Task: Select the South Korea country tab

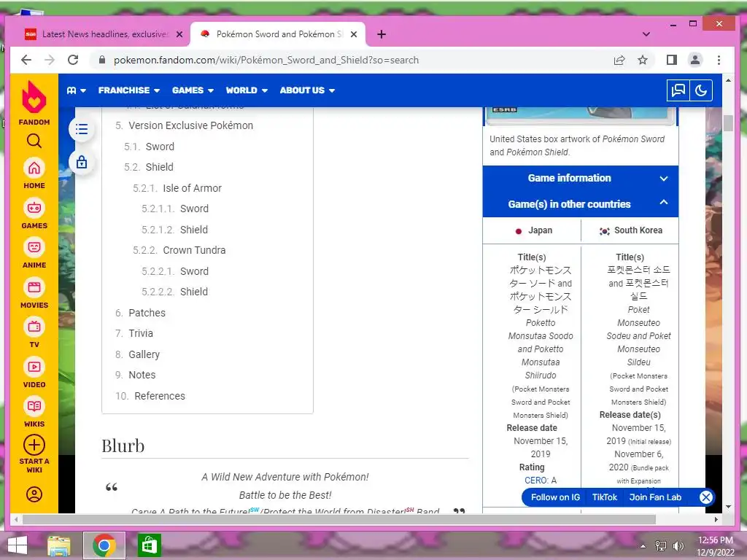Action: tap(630, 230)
